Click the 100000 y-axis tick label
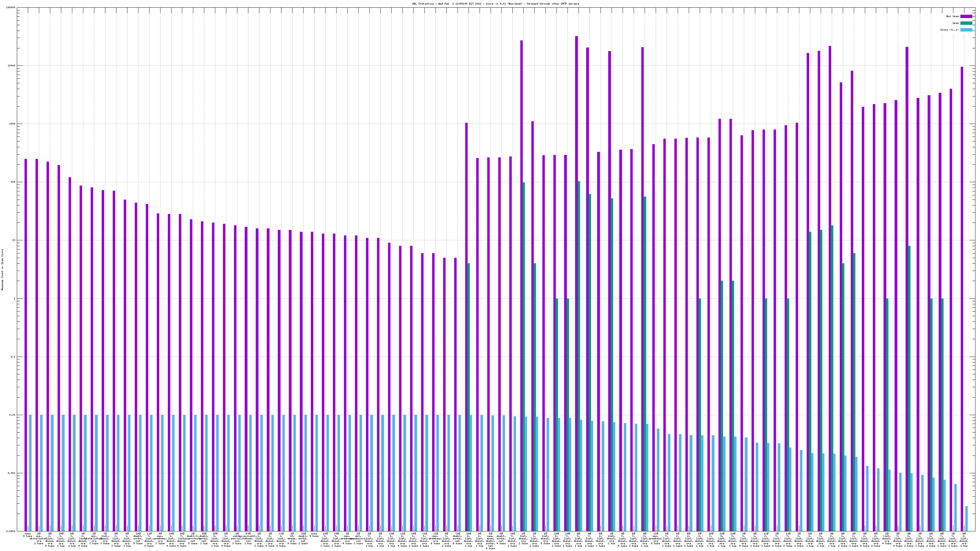980x551 pixels. tap(11, 8)
